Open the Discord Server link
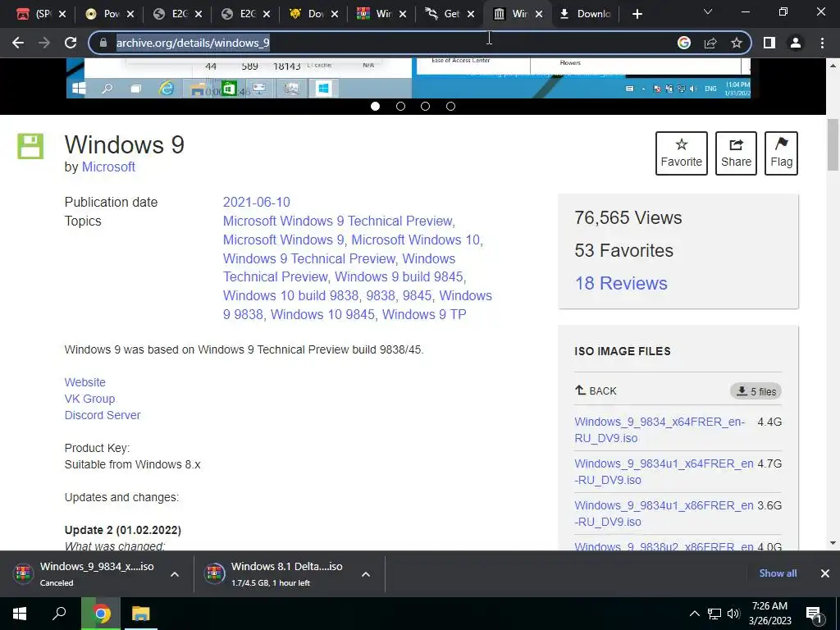 (103, 415)
